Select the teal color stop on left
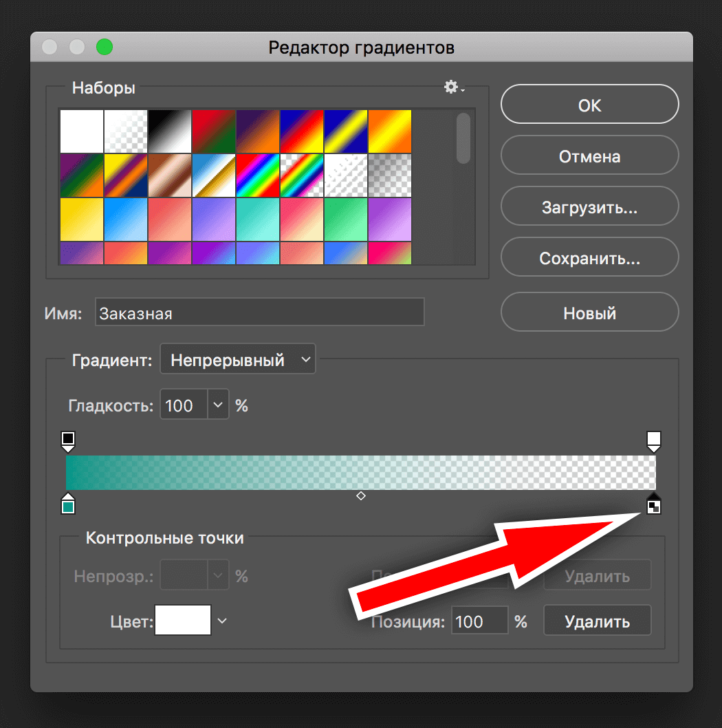This screenshot has width=722, height=728. pyautogui.click(x=67, y=506)
